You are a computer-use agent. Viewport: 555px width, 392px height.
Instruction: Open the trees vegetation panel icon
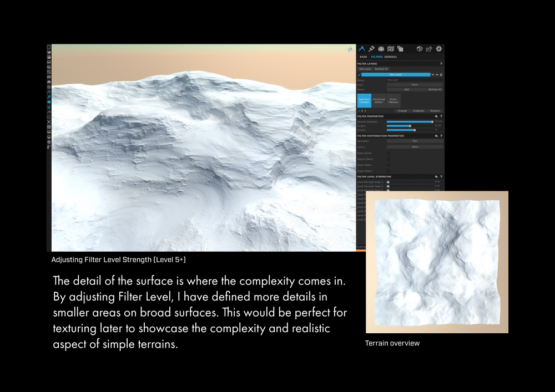[x=381, y=49]
